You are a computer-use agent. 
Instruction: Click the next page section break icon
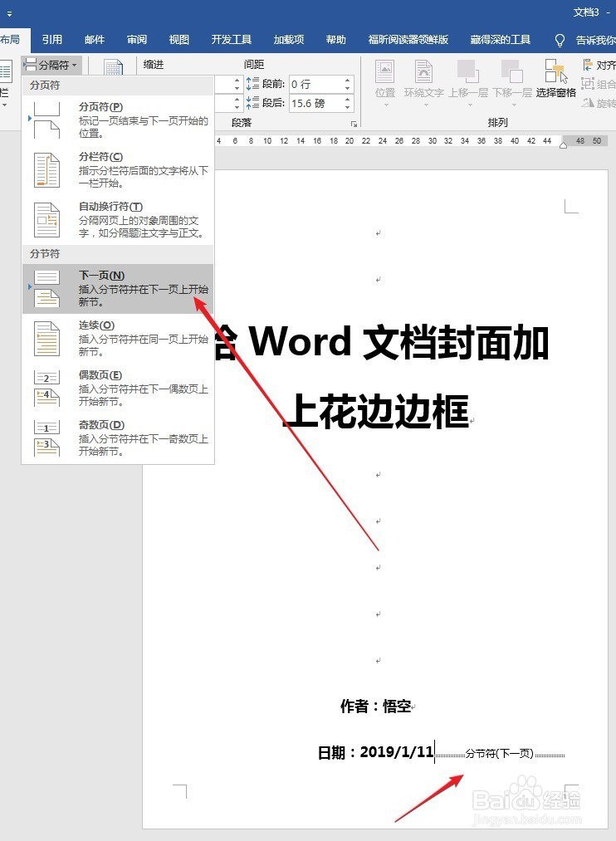pyautogui.click(x=46, y=289)
